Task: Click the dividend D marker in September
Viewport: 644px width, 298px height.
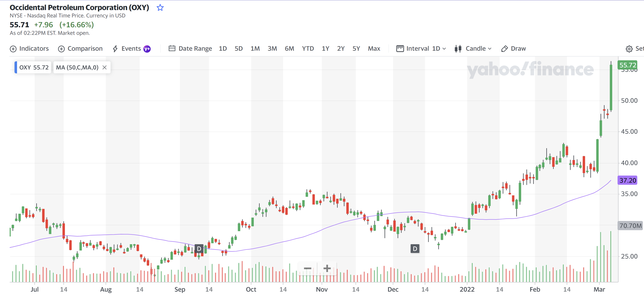Action: (x=199, y=249)
